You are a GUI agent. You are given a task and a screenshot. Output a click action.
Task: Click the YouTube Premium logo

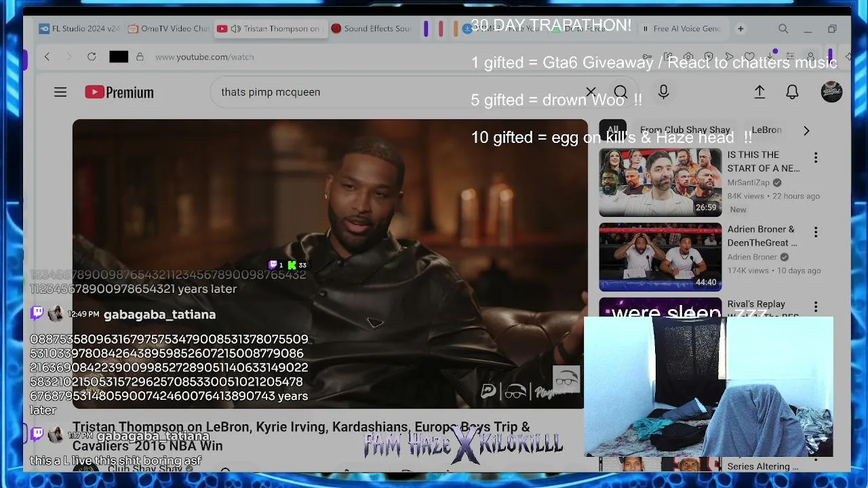click(x=119, y=92)
